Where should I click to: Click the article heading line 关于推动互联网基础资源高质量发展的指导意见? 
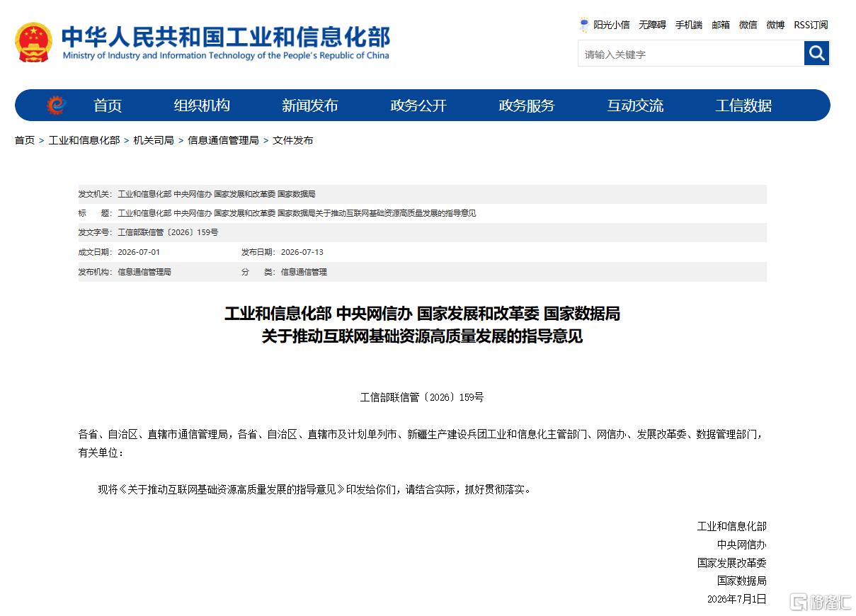coord(422,336)
